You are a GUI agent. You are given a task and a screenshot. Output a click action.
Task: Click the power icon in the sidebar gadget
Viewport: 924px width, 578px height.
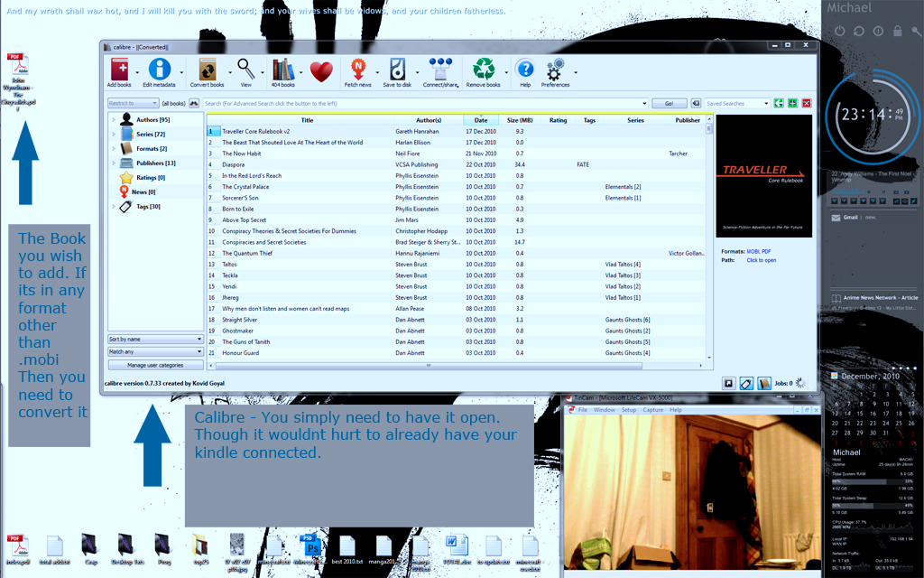coord(840,31)
